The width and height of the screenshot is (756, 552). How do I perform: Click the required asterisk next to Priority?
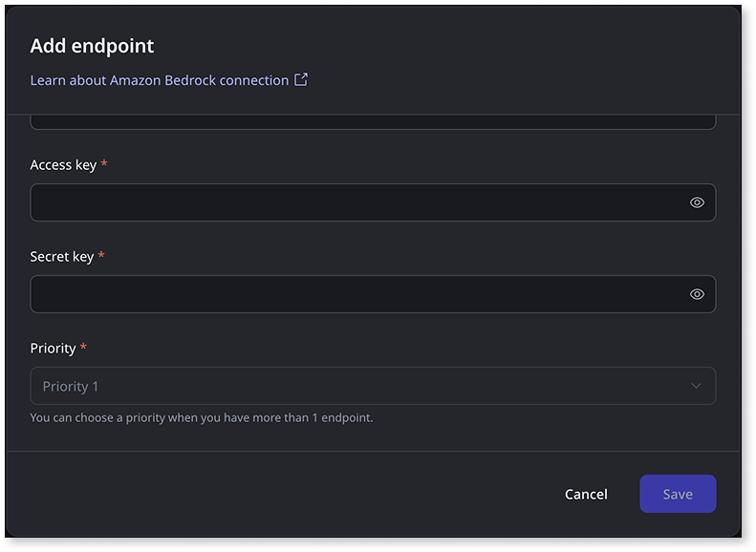(x=83, y=348)
